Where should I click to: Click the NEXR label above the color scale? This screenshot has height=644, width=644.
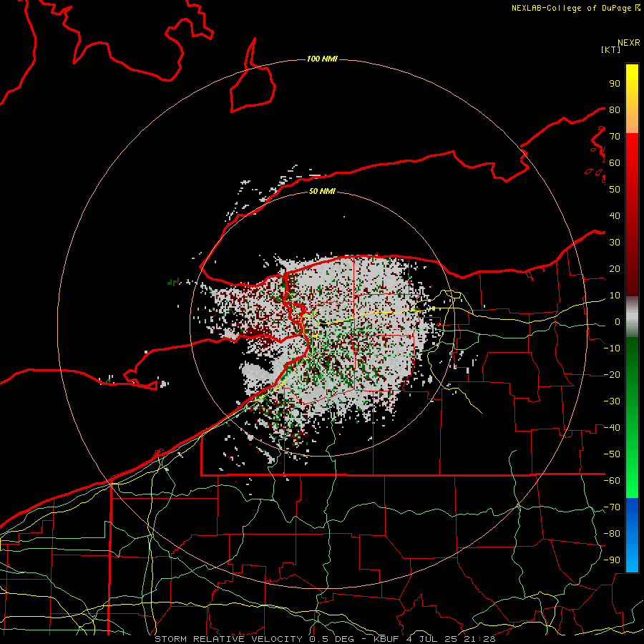(629, 43)
